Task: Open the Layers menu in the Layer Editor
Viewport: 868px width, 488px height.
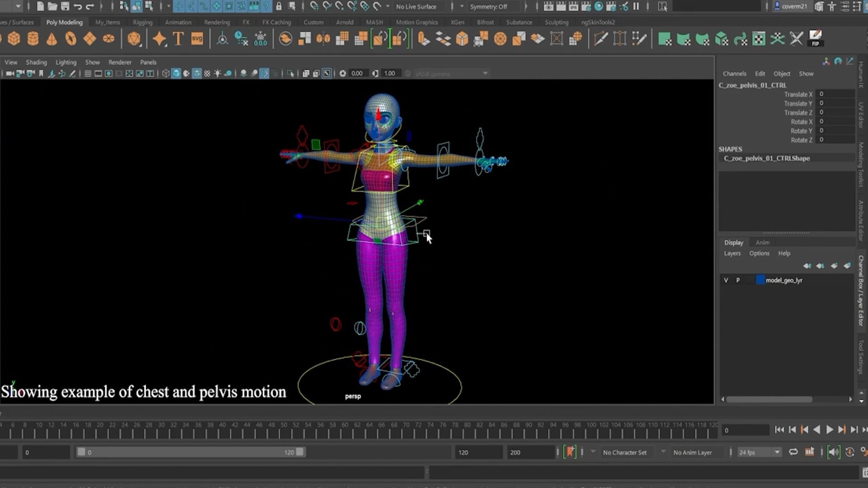Action: pyautogui.click(x=732, y=253)
